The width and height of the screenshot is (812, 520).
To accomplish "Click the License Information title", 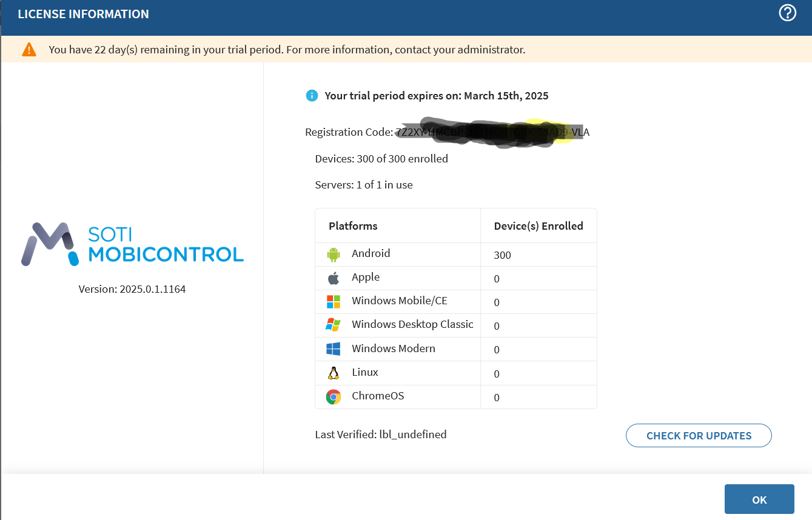I will tap(83, 14).
